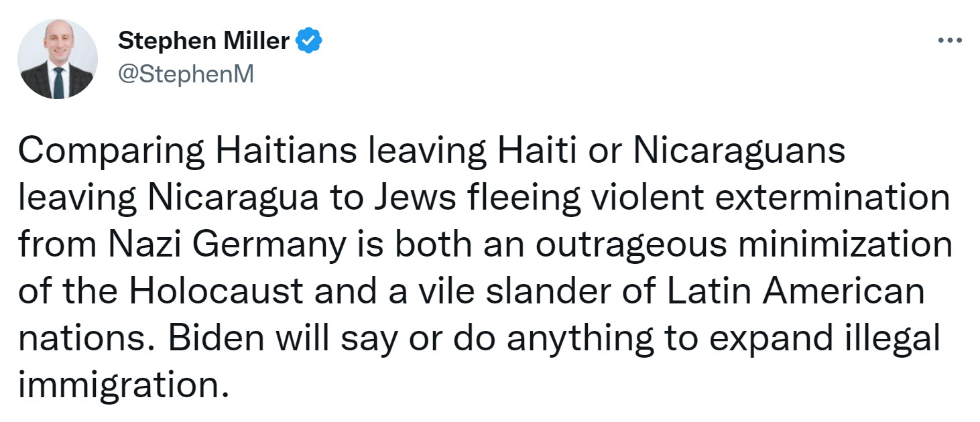Viewport: 980px width, 422px height.
Task: Click the word 'Comparing' in the tweet
Action: [111, 153]
